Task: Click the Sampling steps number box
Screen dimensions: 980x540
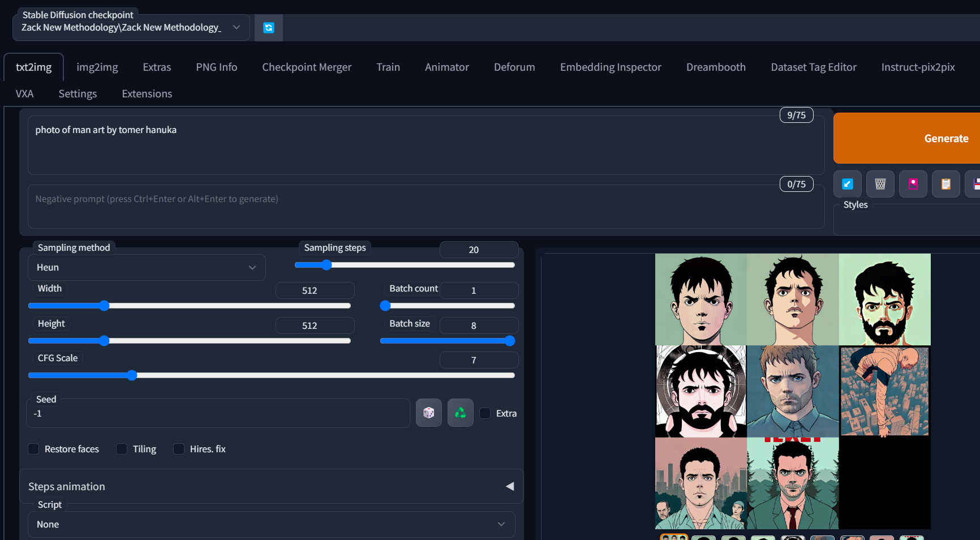Action: click(479, 250)
